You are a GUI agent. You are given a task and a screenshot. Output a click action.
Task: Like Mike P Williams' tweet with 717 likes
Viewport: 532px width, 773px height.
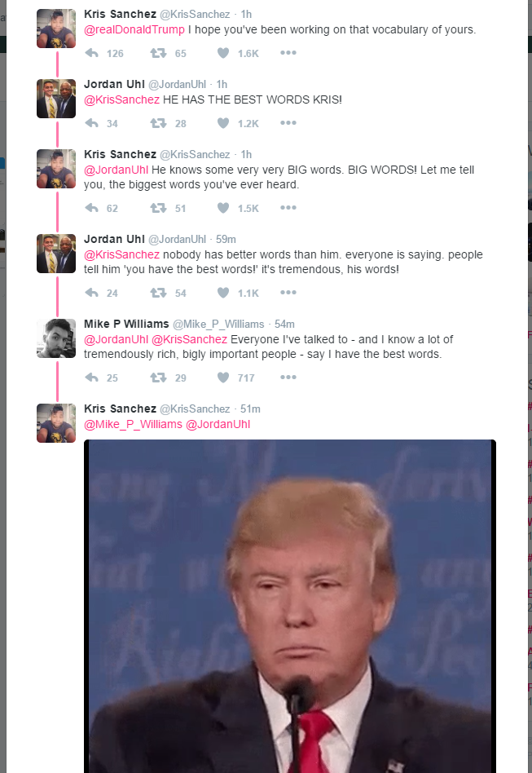point(223,378)
